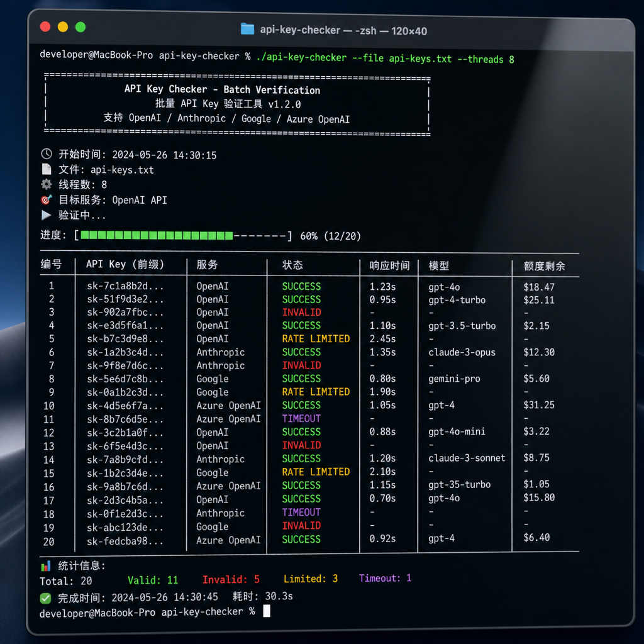644x644 pixels.
Task: Click the play triangle beside 验证中
Action: pos(46,215)
